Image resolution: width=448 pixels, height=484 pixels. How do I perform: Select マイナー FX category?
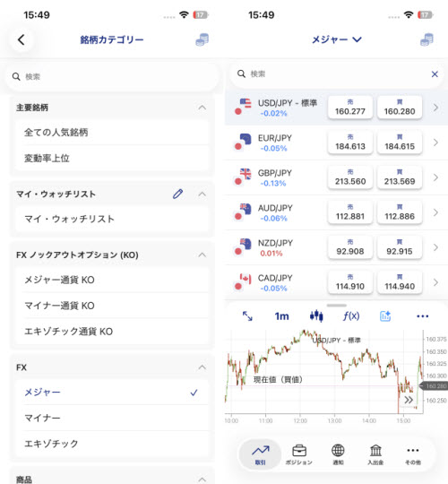[x=112, y=418]
